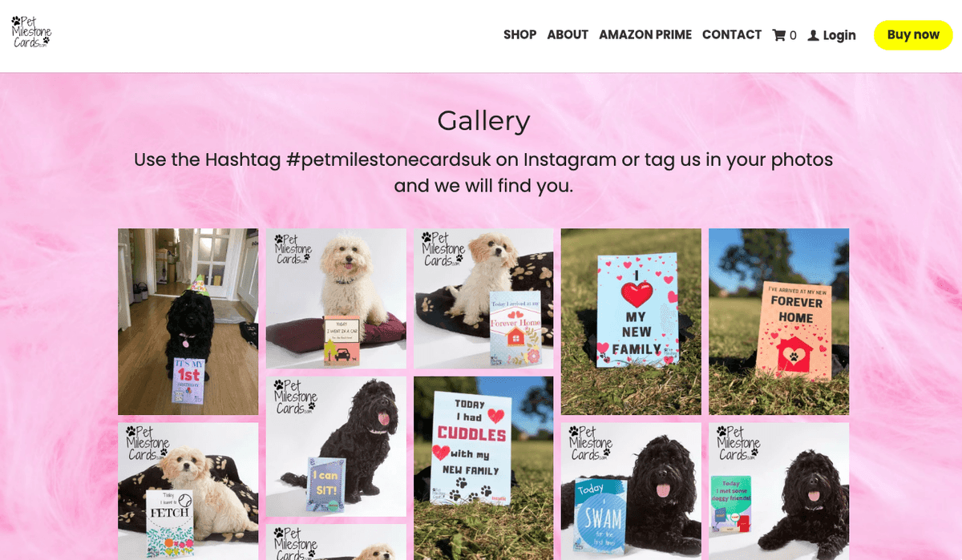Go to the ABOUT page

click(x=568, y=35)
